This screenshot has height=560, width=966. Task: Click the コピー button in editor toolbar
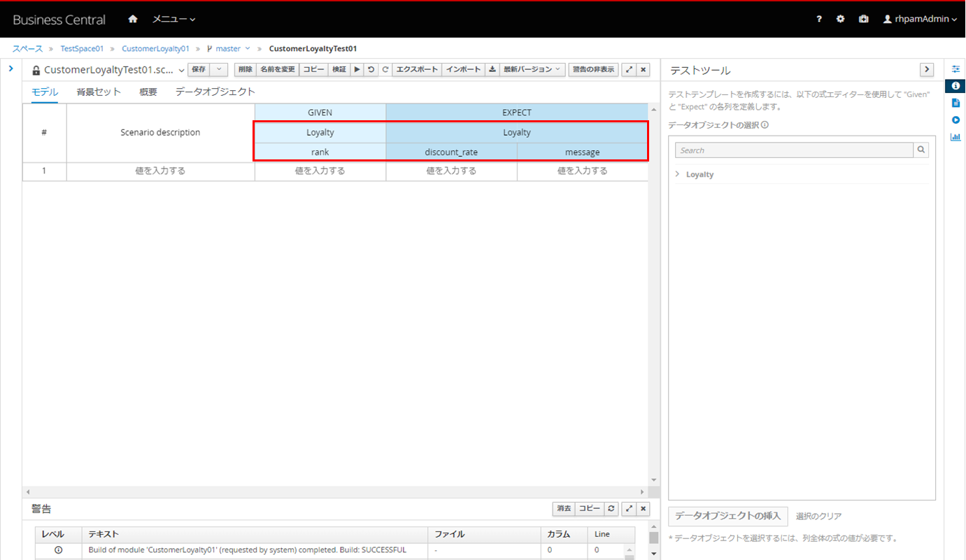[314, 69]
